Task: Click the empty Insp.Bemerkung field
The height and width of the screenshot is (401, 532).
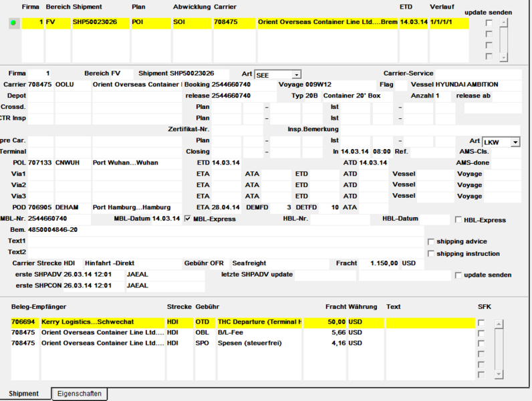Action: coord(430,129)
